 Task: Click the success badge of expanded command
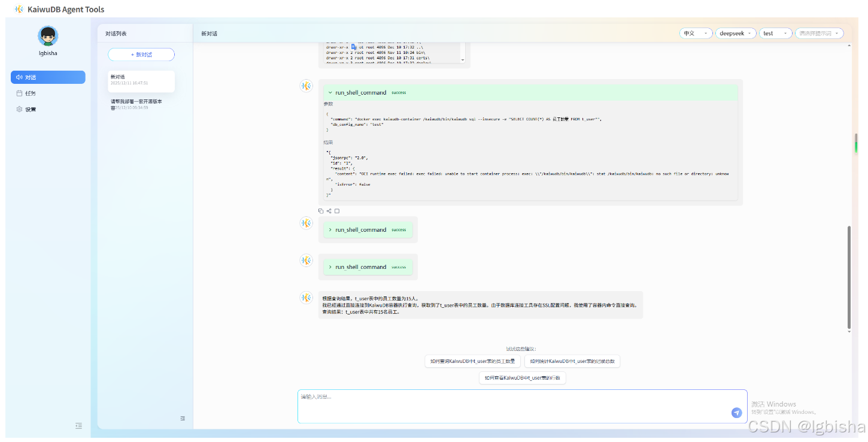pyautogui.click(x=399, y=93)
